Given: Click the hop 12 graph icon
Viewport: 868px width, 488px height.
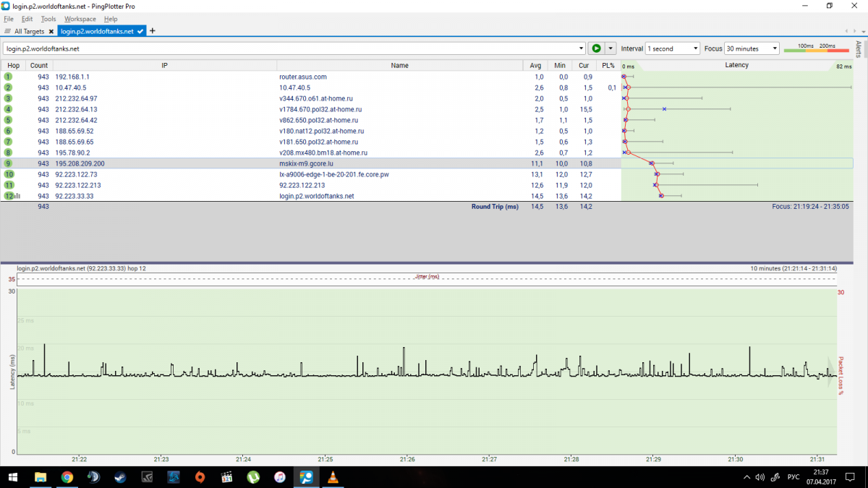Looking at the screenshot, I should click(x=17, y=196).
